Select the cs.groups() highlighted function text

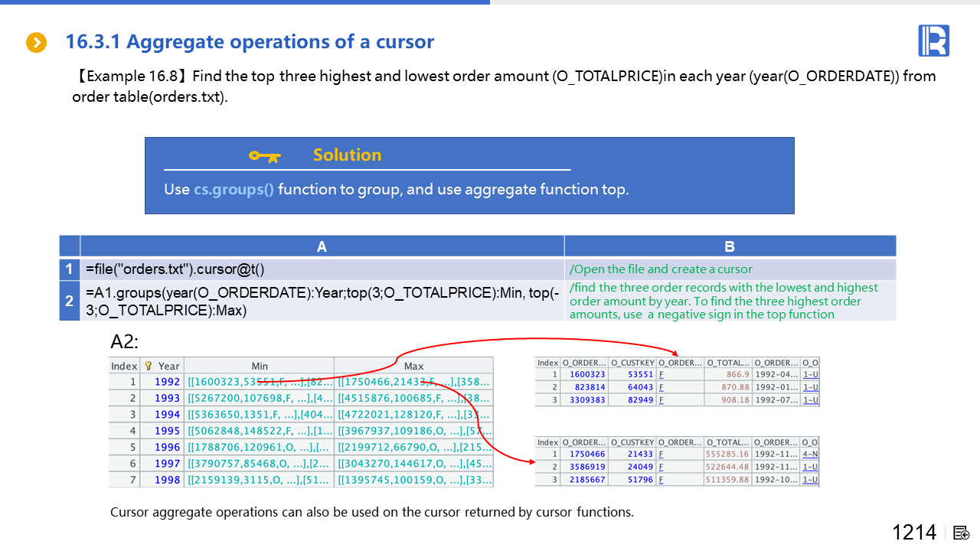pos(233,189)
